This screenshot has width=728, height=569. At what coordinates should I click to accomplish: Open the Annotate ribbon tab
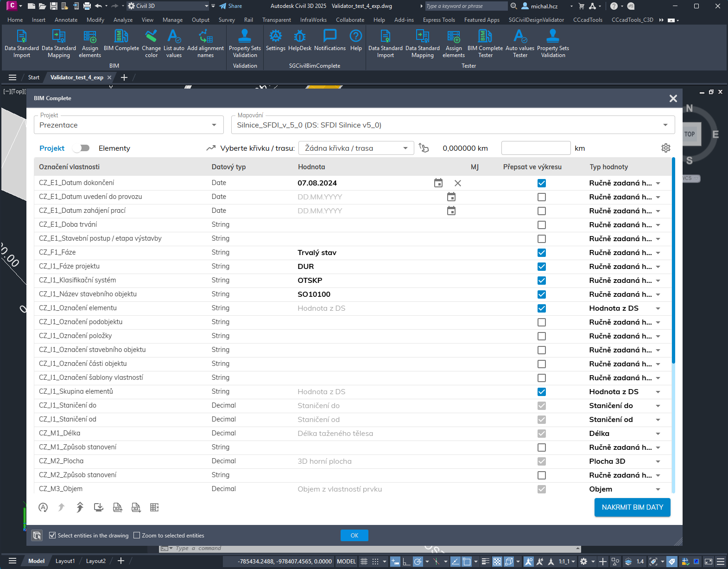(x=66, y=20)
